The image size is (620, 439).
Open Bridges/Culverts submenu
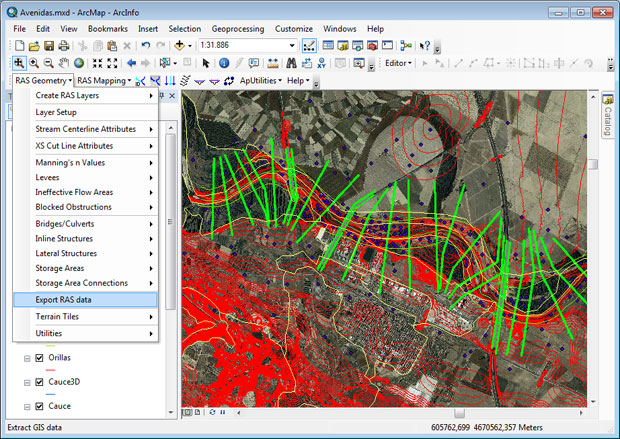[x=85, y=224]
